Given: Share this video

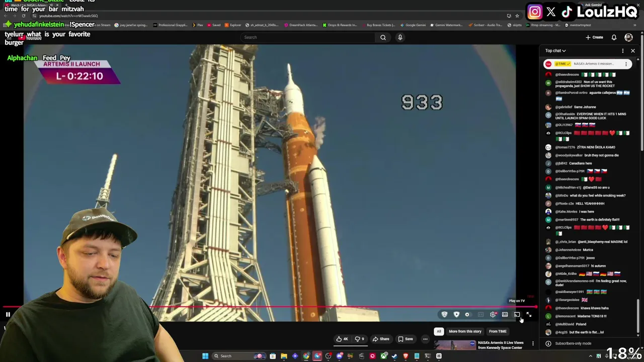Looking at the screenshot, I should tap(381, 339).
